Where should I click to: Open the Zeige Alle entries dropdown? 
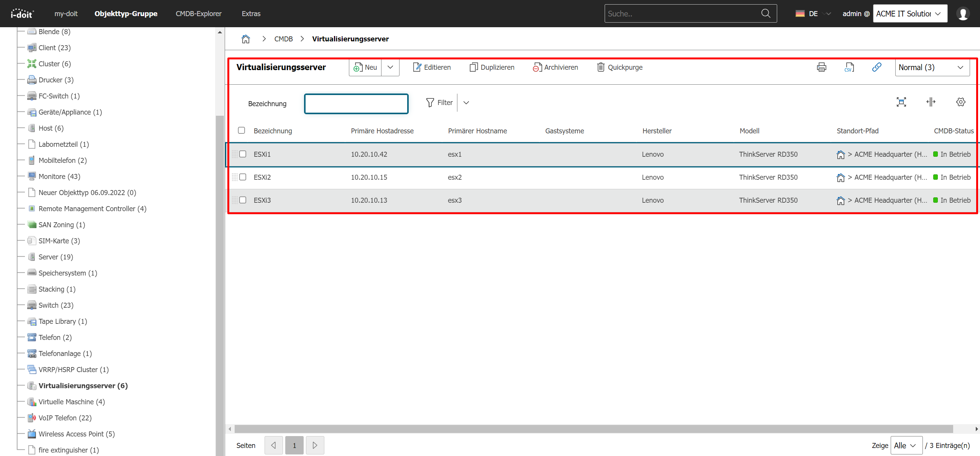(x=906, y=445)
